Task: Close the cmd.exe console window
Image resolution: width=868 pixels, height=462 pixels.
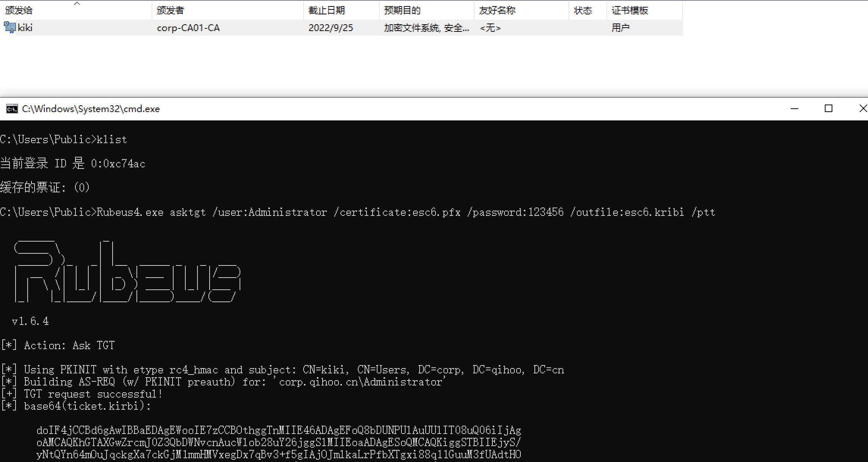Action: [863, 109]
